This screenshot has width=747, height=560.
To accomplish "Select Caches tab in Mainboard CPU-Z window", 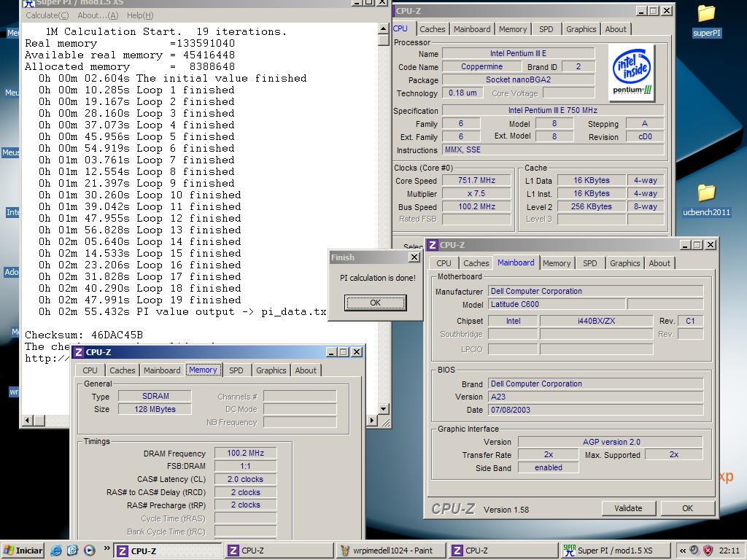I will pyautogui.click(x=476, y=262).
